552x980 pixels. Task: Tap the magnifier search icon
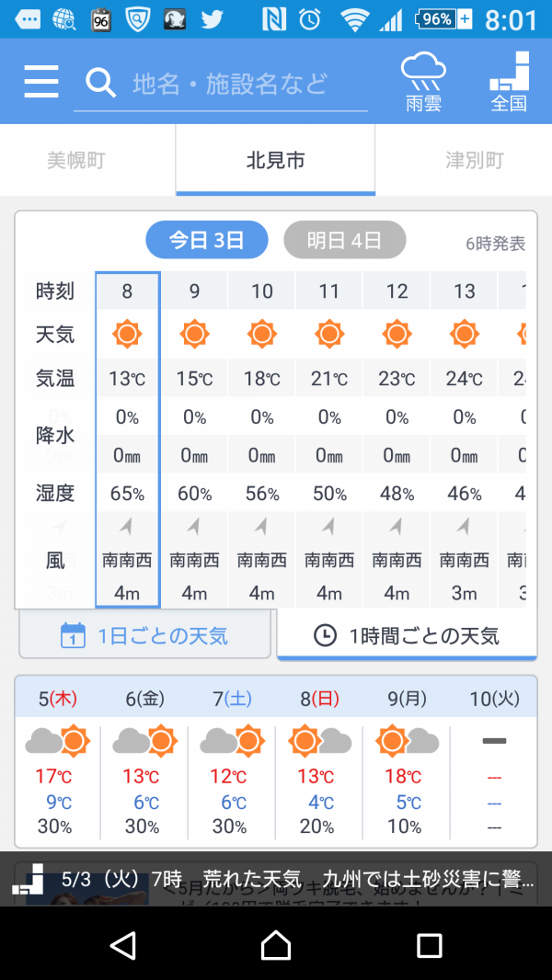pos(100,83)
